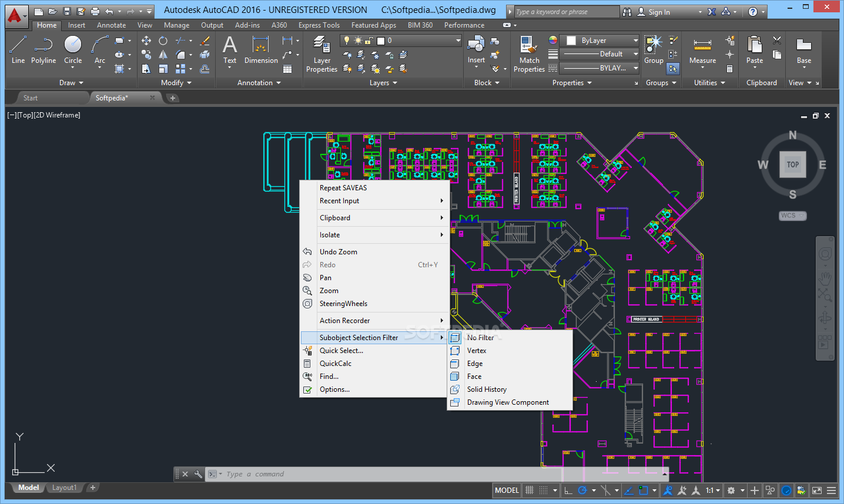Pick the Scale tool
Viewport: 844px width, 504px height.
(163, 69)
